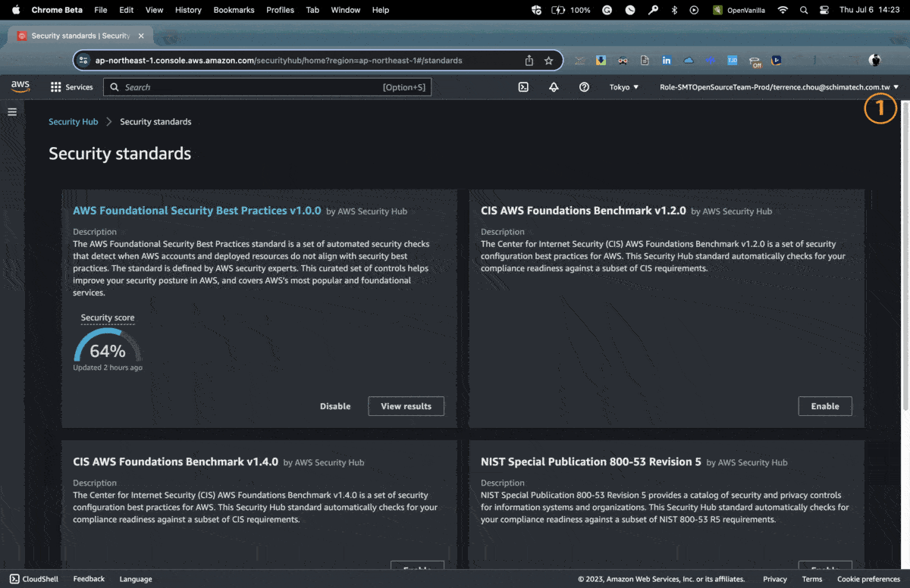Open the Chrome profile avatar
The width and height of the screenshot is (910, 588).
point(874,60)
